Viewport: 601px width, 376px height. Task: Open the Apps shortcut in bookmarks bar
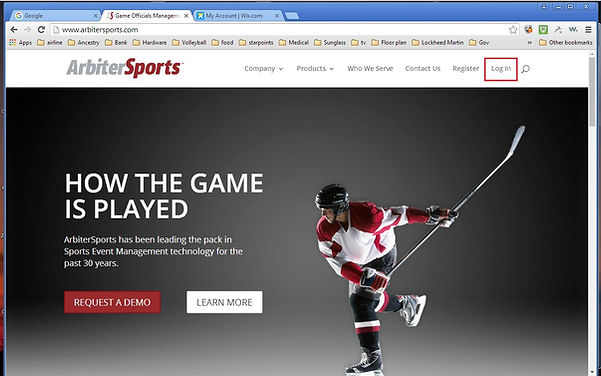tap(21, 43)
